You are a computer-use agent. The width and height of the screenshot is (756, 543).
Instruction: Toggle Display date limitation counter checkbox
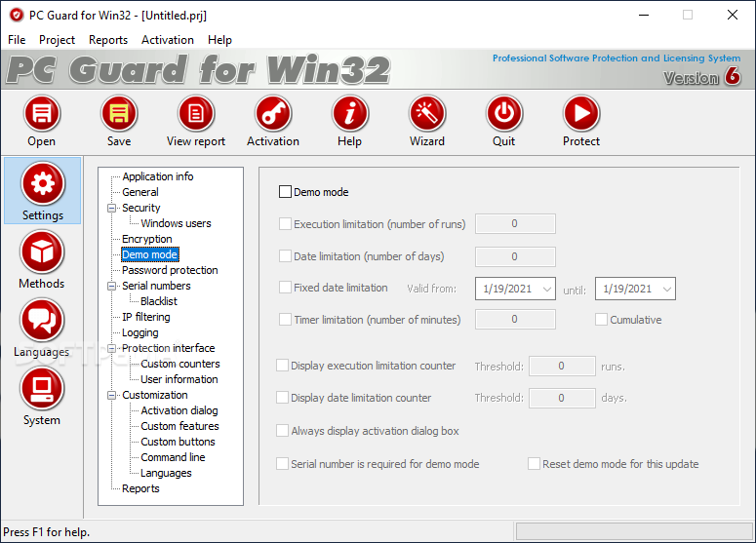click(x=282, y=398)
